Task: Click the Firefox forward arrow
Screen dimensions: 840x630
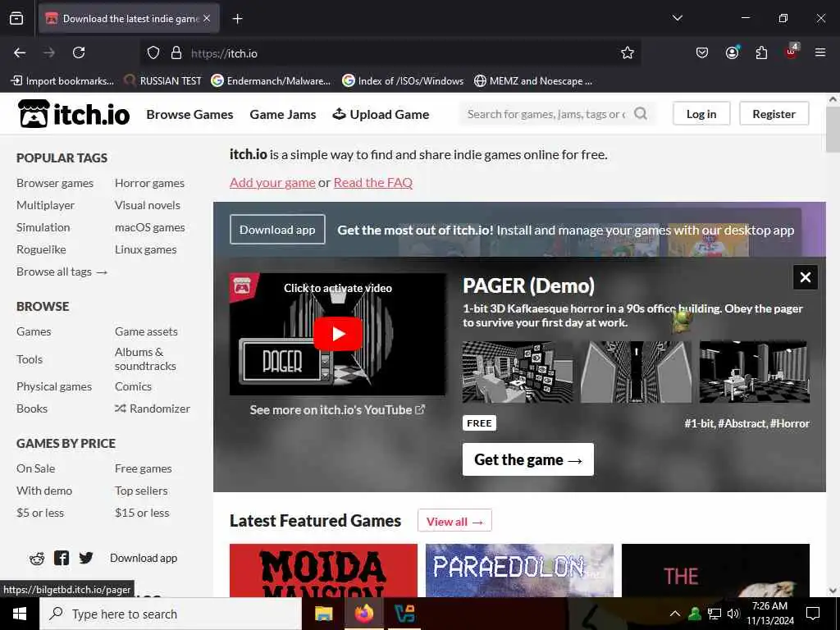Action: (x=49, y=52)
